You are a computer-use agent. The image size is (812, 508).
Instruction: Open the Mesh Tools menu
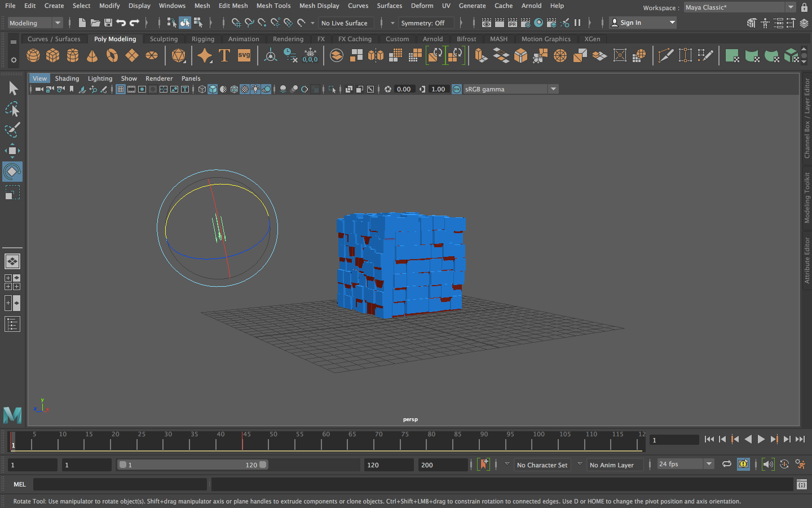273,6
